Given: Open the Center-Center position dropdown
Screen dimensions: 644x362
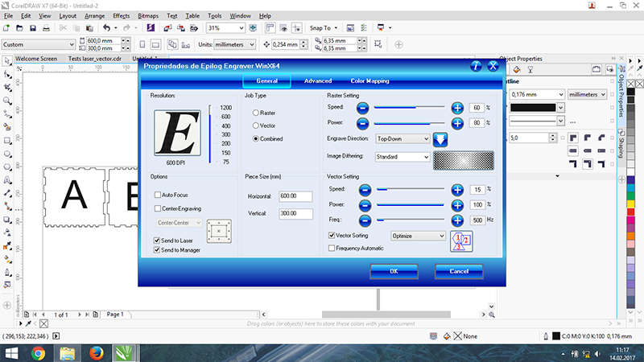Looking at the screenshot, I should [179, 223].
